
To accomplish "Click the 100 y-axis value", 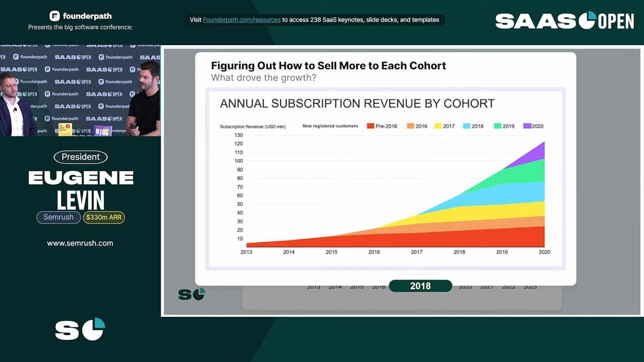I will pyautogui.click(x=238, y=161).
